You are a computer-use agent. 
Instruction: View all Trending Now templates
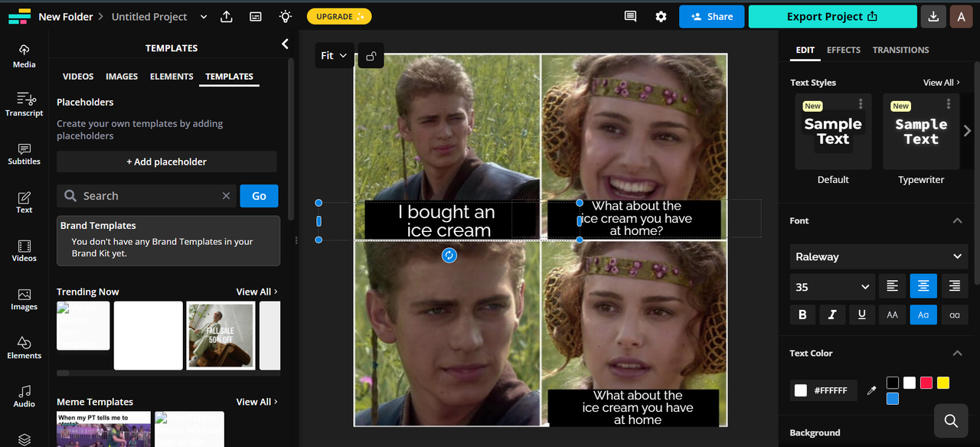pyautogui.click(x=256, y=292)
